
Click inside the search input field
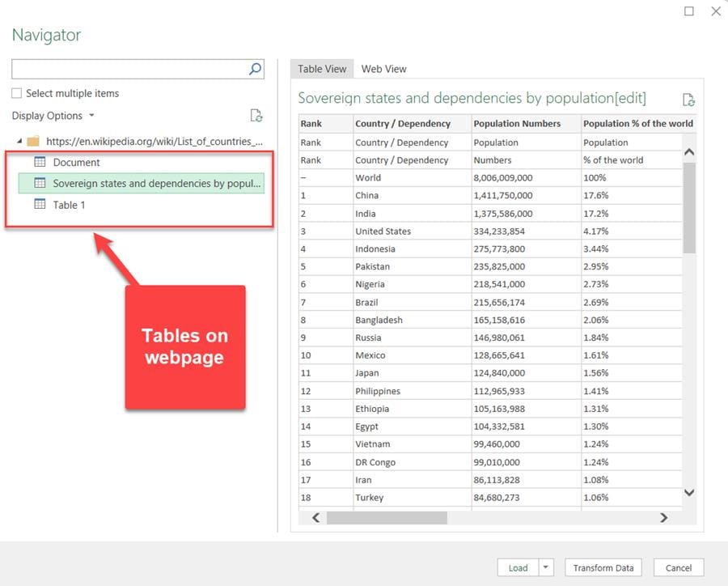pos(129,69)
